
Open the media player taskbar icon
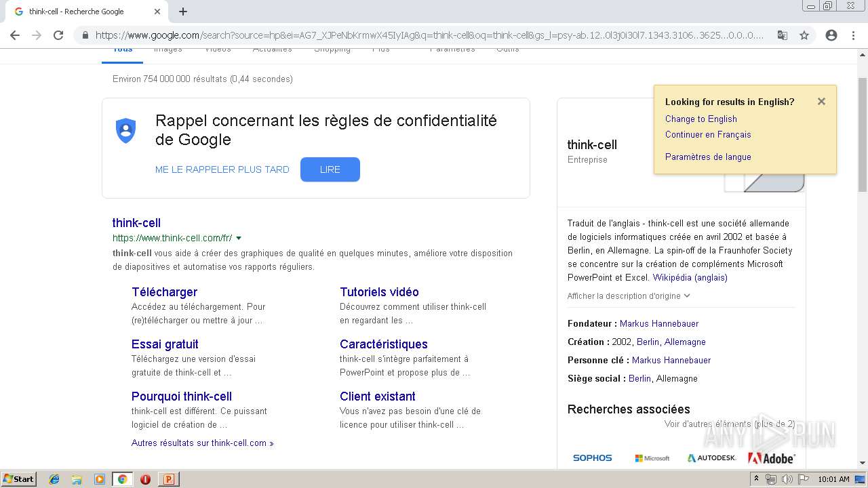point(100,479)
